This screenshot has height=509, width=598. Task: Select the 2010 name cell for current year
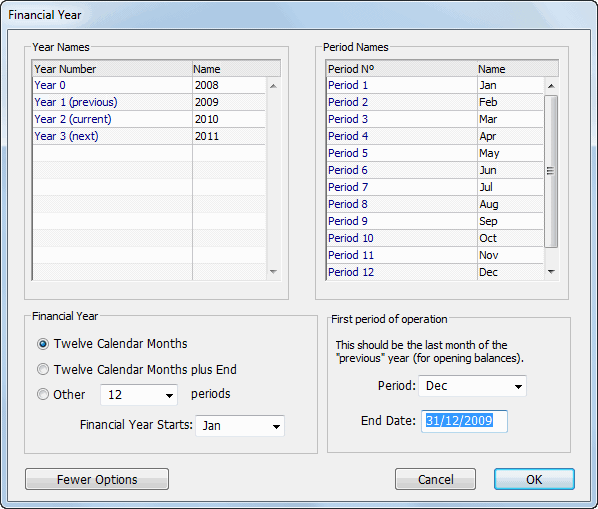coord(229,119)
